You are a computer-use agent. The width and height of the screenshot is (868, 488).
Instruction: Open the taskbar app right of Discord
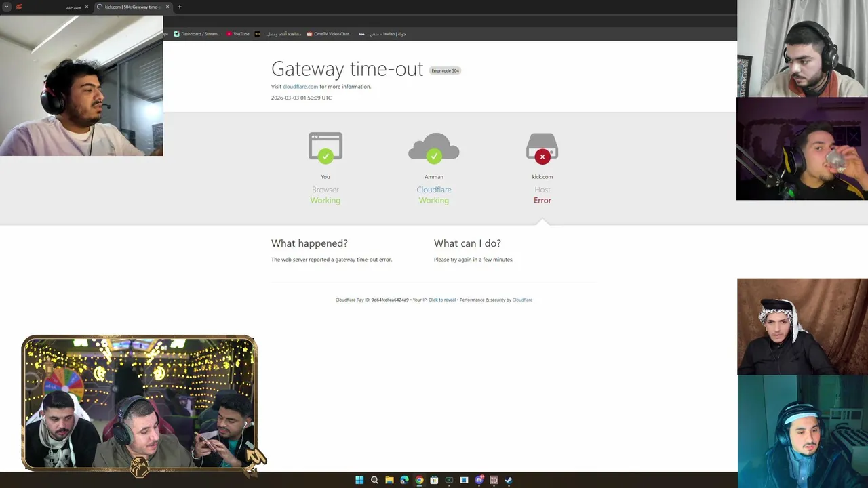coord(494,480)
